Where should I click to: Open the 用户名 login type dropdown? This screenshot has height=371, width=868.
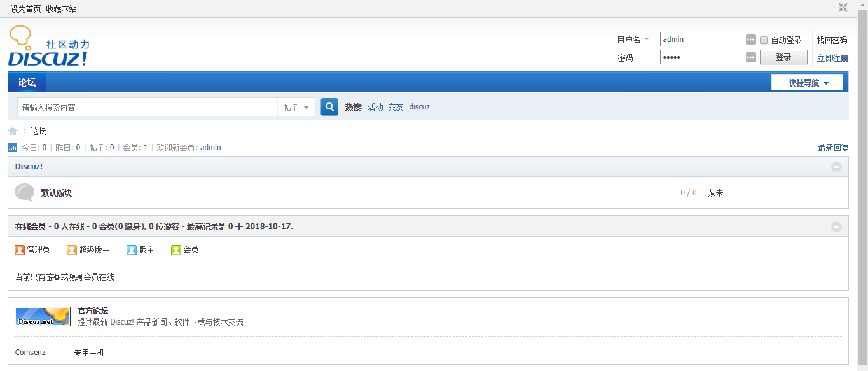tap(633, 39)
